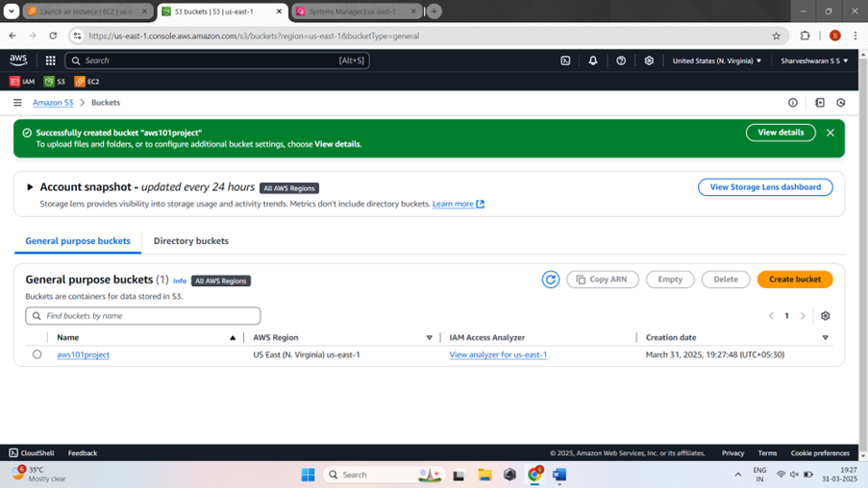Switch to General purpose buckets tab
This screenshot has width=868, height=488.
78,241
